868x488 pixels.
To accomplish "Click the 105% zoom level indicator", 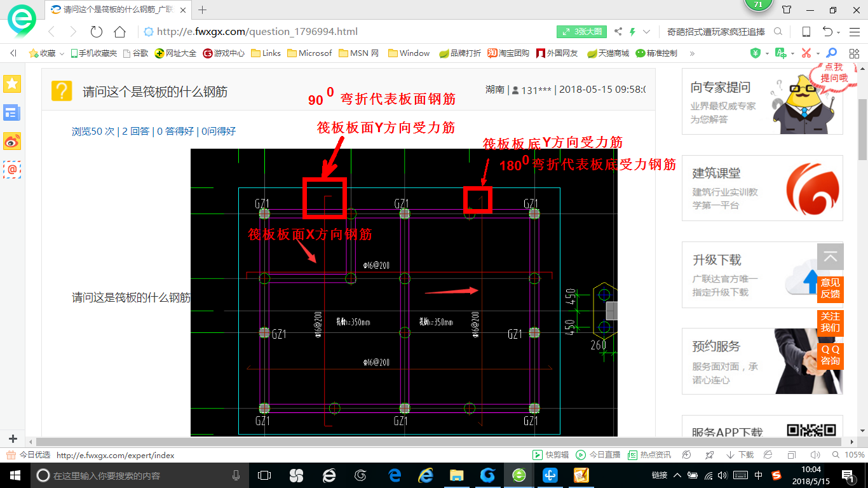I will click(848, 455).
